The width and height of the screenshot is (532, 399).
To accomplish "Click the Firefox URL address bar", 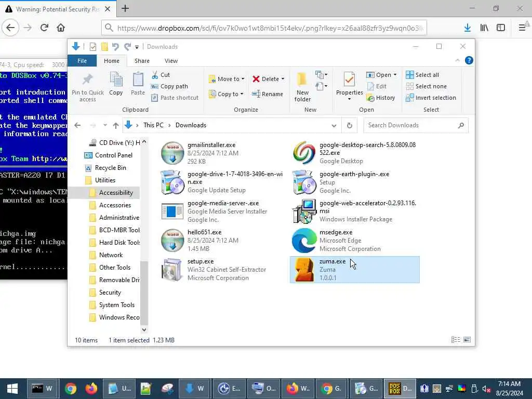I will click(264, 28).
